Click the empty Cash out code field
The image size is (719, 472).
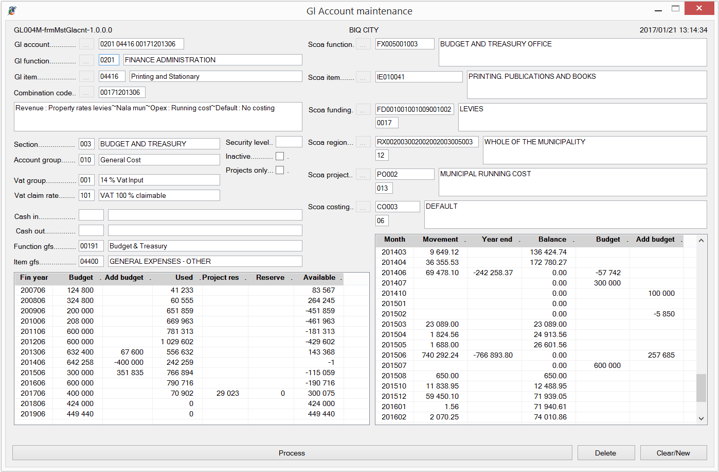(x=91, y=230)
